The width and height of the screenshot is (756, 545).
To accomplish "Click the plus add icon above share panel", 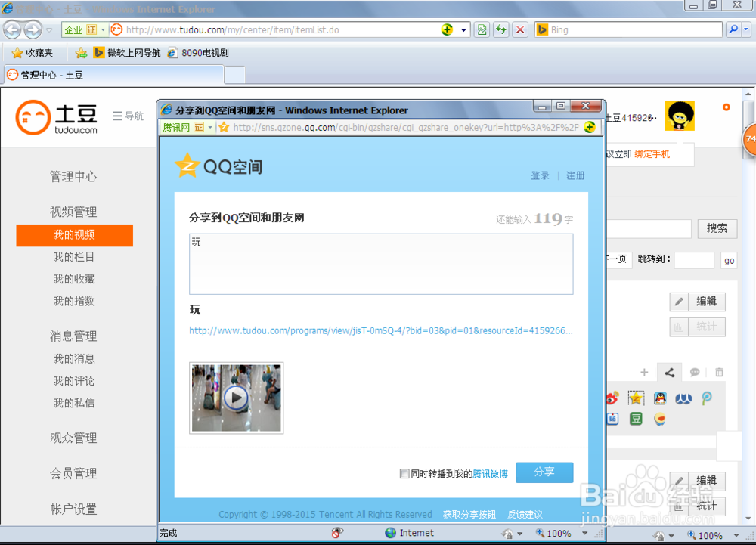I will pyautogui.click(x=644, y=372).
